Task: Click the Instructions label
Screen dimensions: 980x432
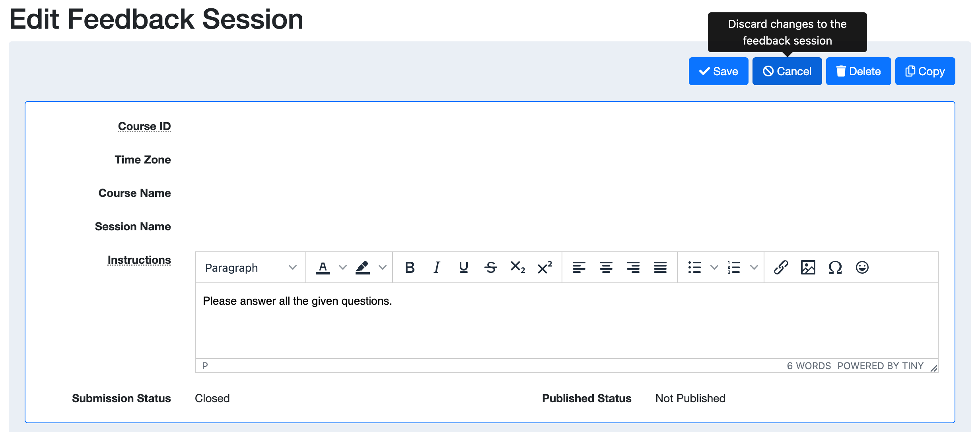Action: coord(139,260)
